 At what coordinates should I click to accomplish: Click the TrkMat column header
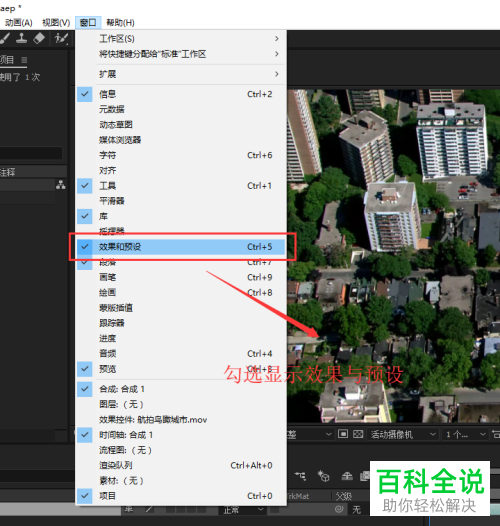coord(298,496)
